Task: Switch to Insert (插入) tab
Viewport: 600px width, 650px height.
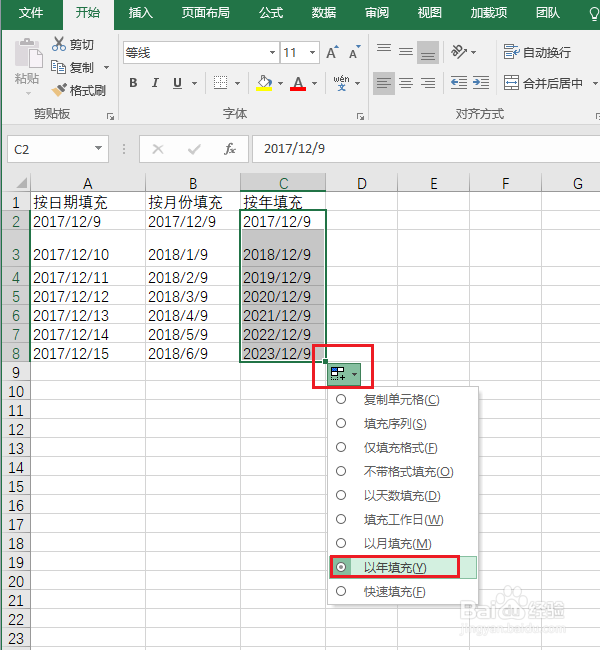Action: [x=141, y=13]
